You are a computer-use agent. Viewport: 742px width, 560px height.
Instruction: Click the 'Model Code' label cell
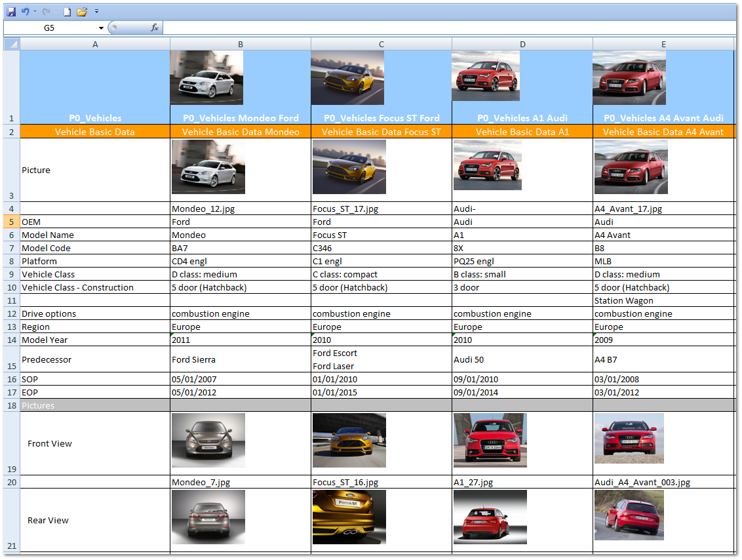coord(95,248)
